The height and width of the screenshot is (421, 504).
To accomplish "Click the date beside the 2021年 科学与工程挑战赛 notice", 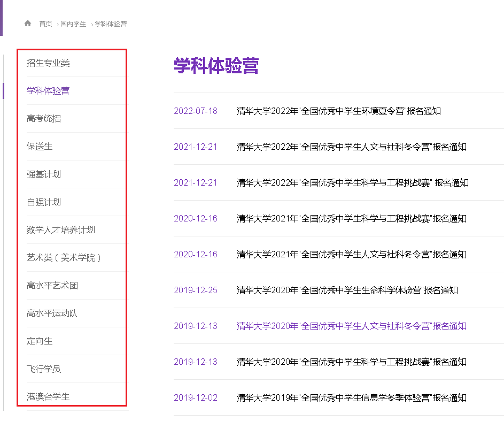I will click(196, 219).
